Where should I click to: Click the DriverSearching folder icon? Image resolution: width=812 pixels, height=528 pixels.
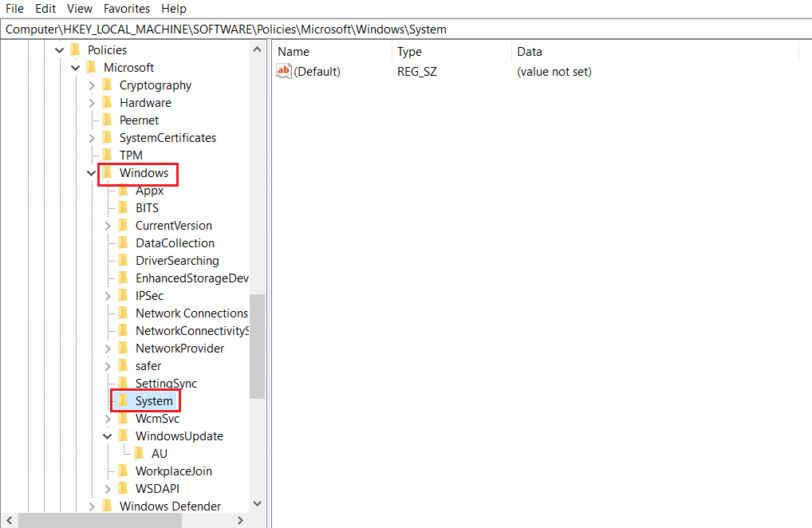coord(124,260)
